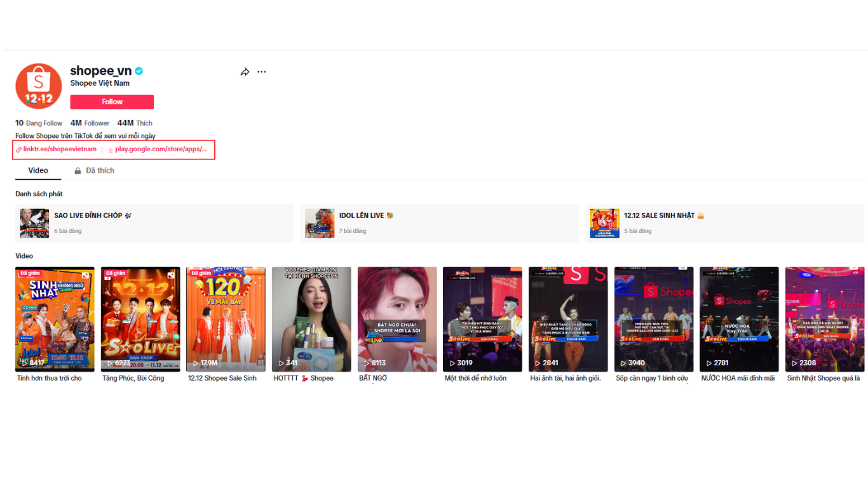868x488 pixels.
Task: Click the SAO LIVE ĐỈNH CHÓP playlist thumbnail
Action: (x=34, y=223)
